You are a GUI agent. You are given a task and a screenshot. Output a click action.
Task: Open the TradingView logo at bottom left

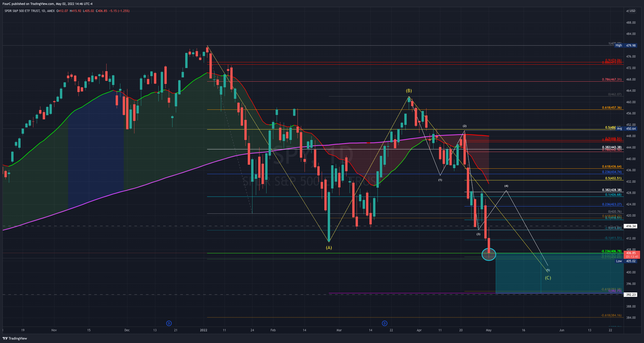point(15,338)
